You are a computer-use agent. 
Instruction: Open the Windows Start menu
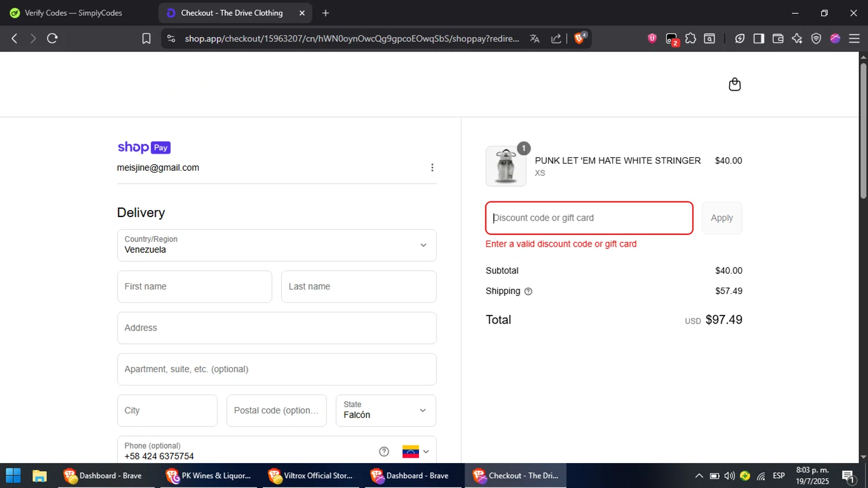coord(13,476)
